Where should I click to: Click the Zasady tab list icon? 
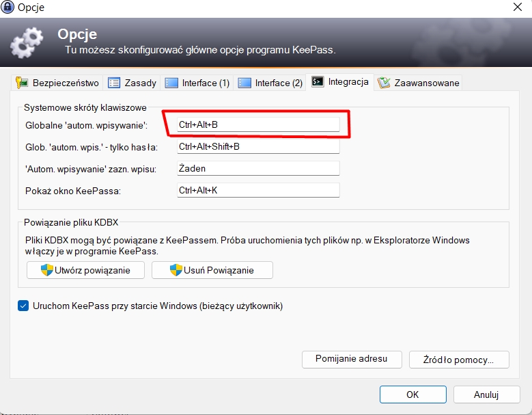114,83
